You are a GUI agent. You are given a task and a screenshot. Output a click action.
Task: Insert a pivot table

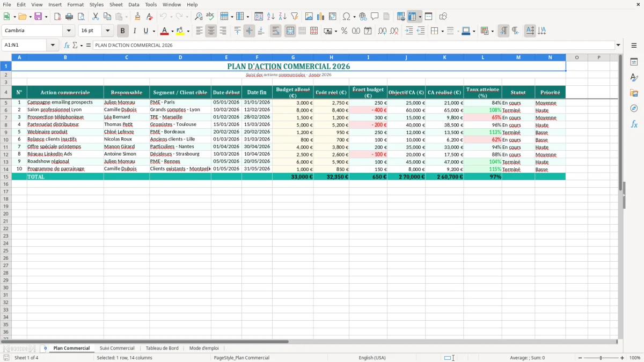coord(333,17)
